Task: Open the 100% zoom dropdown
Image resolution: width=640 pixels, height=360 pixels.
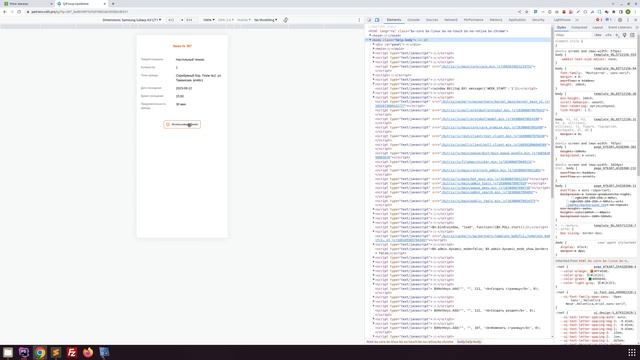Action: pos(209,20)
